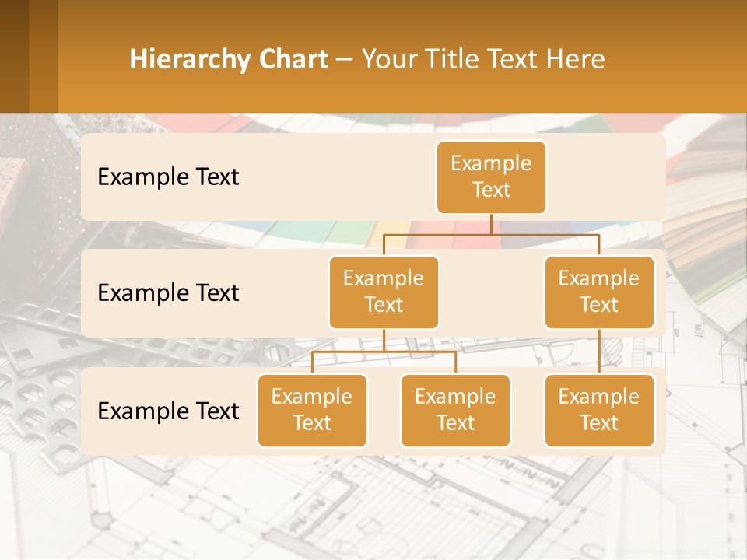Screen dimensions: 747x560
Task: Click the middle row 'Example Text' label
Action: coord(167,293)
